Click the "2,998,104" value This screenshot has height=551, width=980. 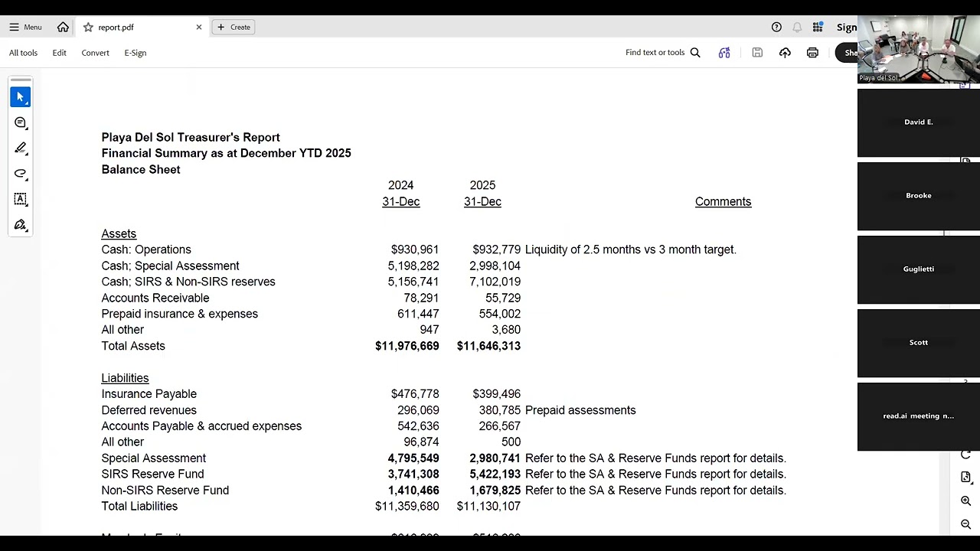[495, 266]
